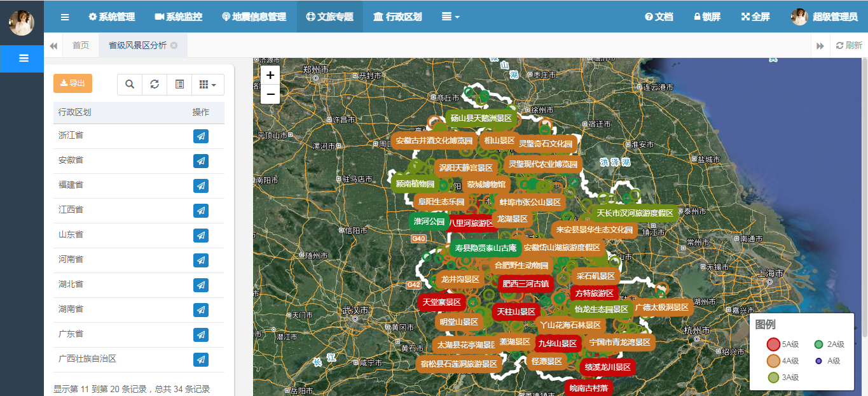Select 省级风景区分析 tab
Screen dimensions: 868x396
(137, 46)
